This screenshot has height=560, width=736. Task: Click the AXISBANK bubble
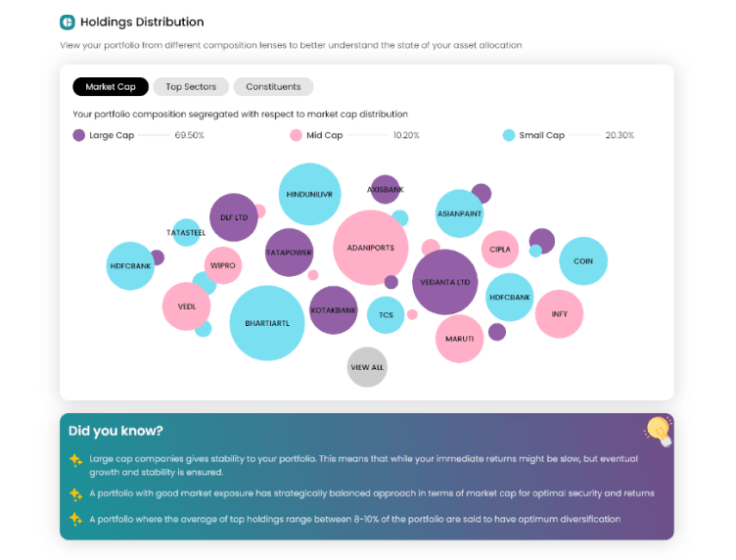[386, 189]
